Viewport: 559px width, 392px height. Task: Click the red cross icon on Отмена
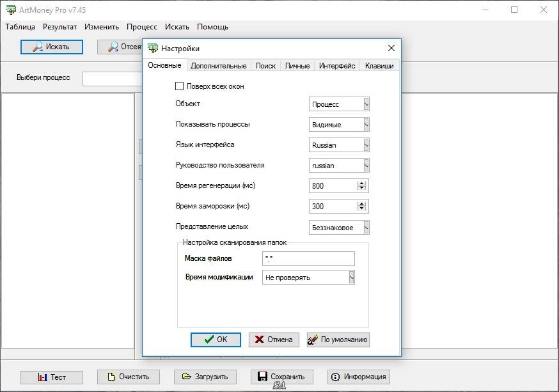260,340
